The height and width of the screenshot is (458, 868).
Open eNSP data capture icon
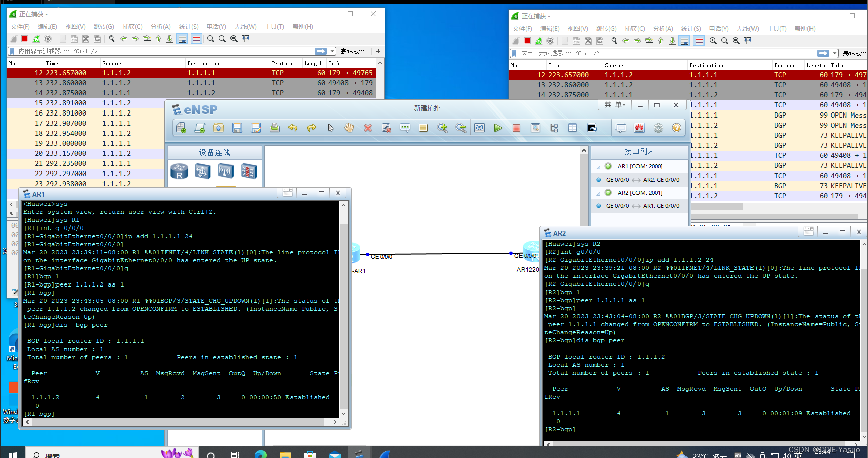535,128
